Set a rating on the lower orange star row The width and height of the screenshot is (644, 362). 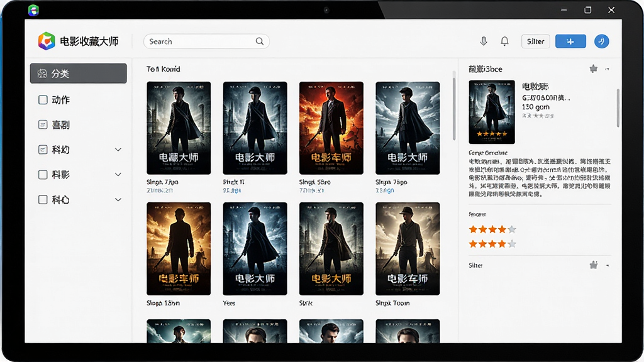(x=492, y=244)
